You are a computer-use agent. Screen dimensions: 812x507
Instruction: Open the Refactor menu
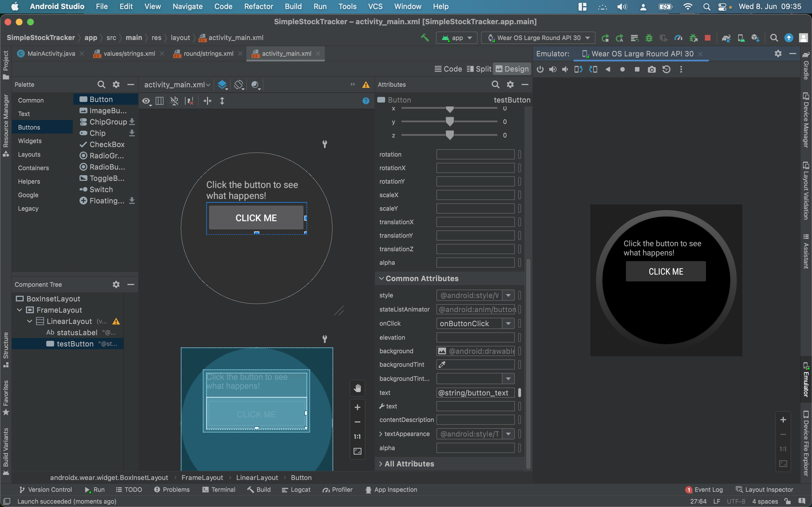tap(258, 6)
